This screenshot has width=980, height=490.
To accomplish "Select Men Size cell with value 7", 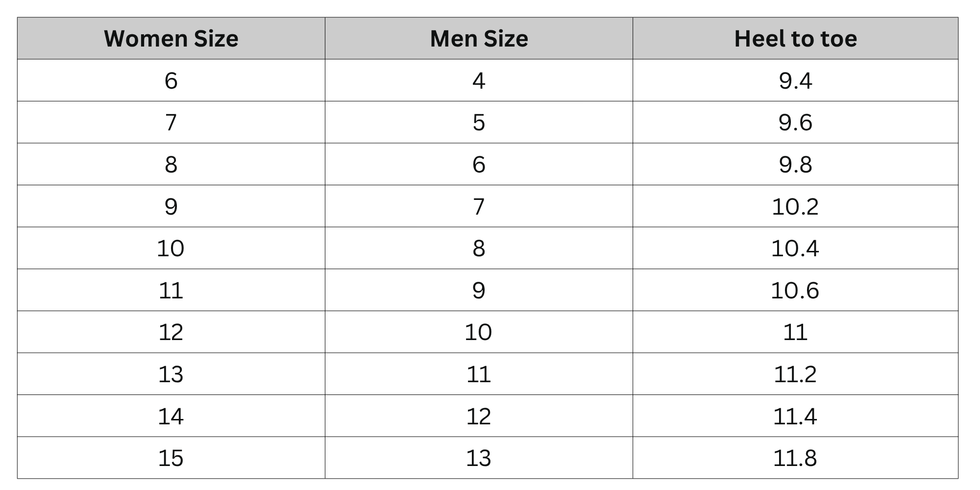I will (x=479, y=206).
